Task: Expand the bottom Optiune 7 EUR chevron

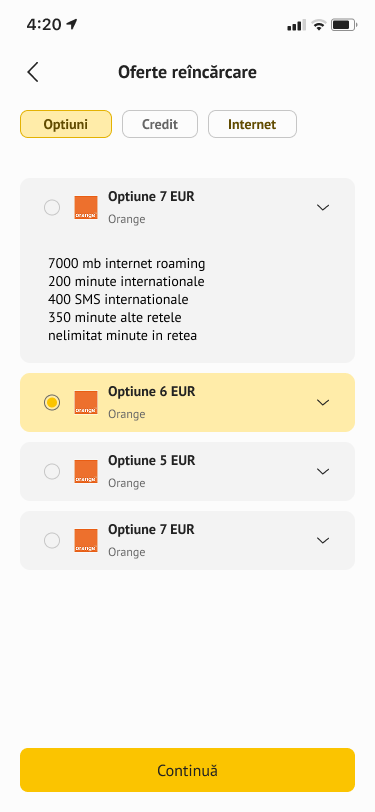Action: tap(323, 541)
